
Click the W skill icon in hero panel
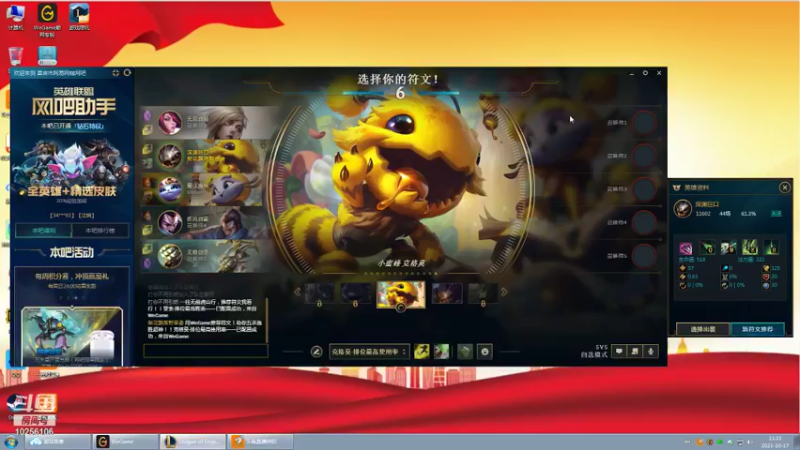tap(728, 248)
